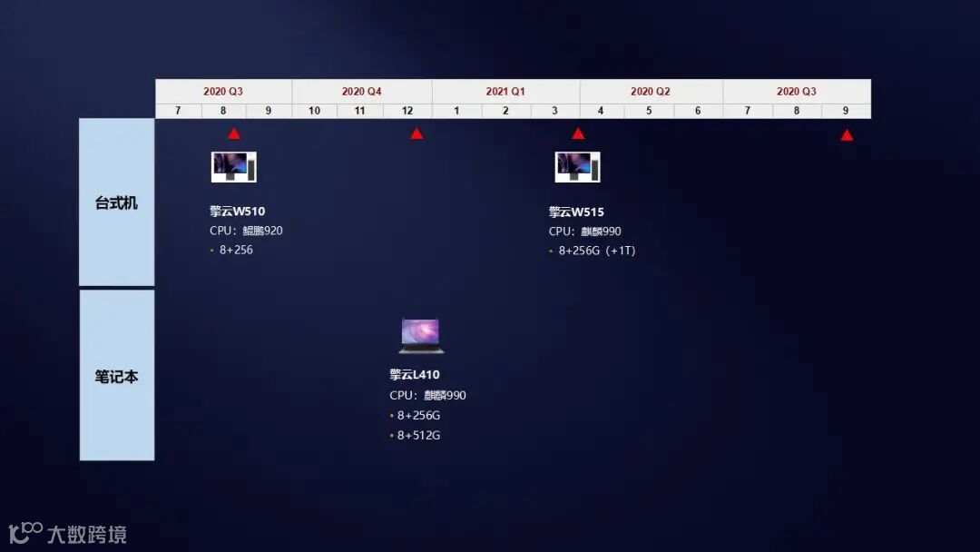Select month 3 under 2021 Q1

click(x=555, y=111)
